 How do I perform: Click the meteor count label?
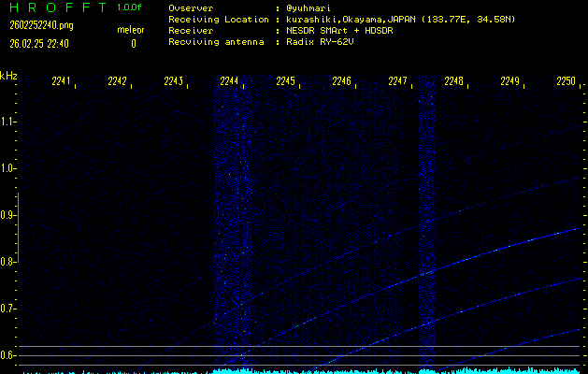click(131, 30)
